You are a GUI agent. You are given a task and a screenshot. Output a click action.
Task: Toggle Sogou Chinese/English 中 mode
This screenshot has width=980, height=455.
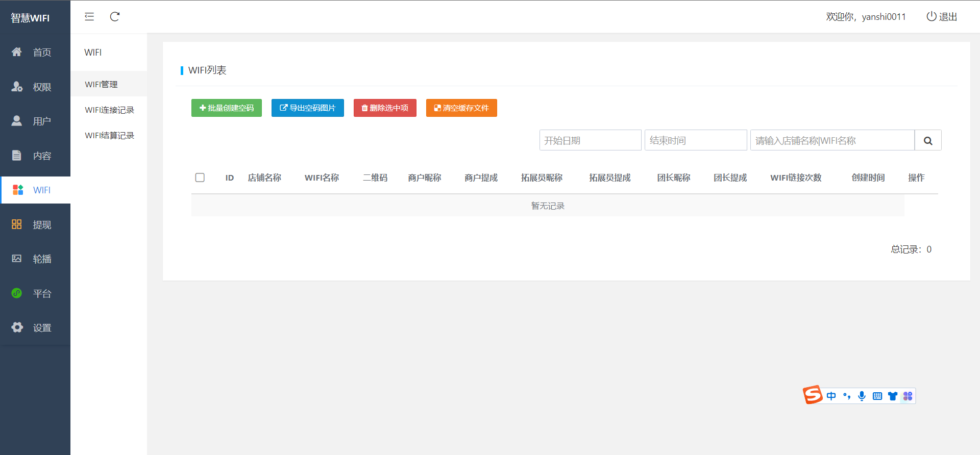click(x=831, y=396)
